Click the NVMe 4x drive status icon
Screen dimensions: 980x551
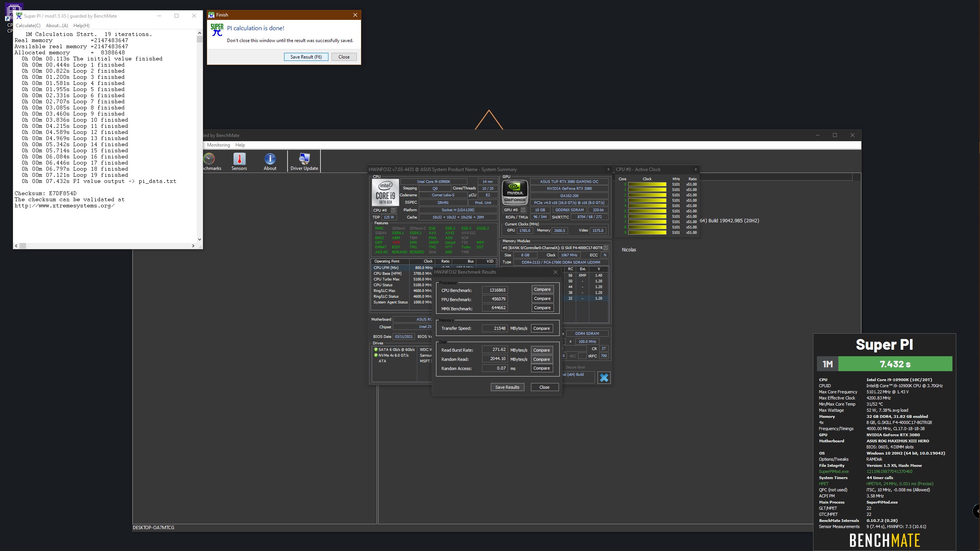376,355
